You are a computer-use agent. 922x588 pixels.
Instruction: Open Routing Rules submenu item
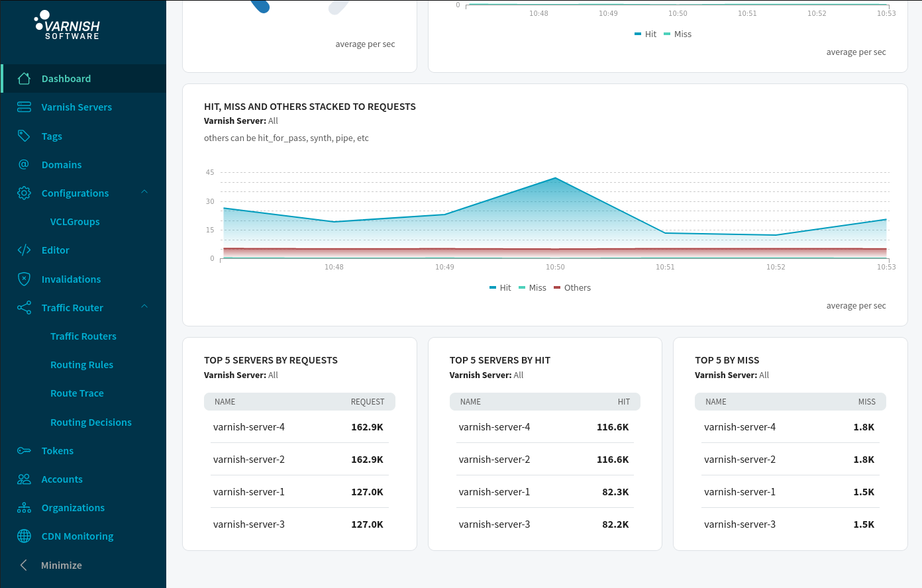(81, 365)
